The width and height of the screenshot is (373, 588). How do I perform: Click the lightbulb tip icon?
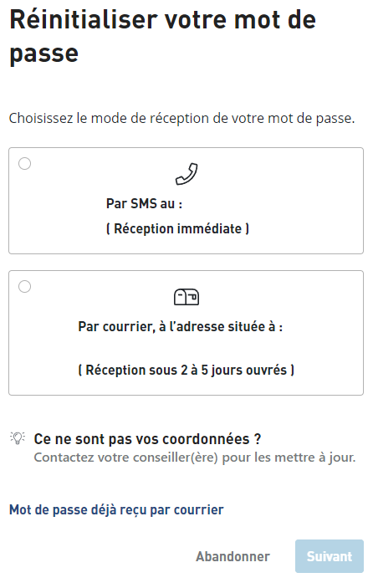click(x=18, y=438)
